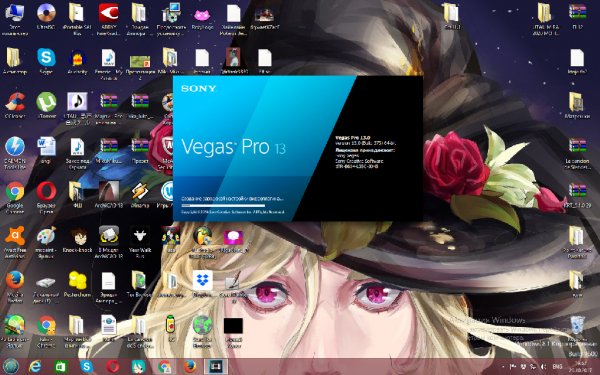This screenshot has width=600, height=375.
Task: Open the black square video file icon
Action: point(233,326)
